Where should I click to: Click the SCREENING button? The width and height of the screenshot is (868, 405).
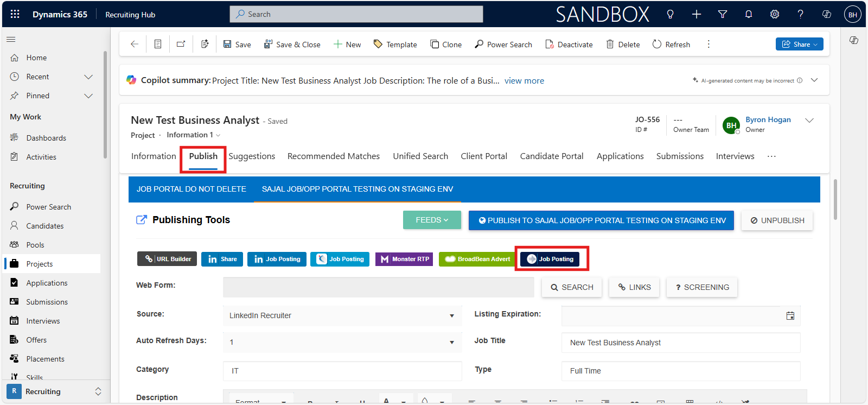pos(702,287)
